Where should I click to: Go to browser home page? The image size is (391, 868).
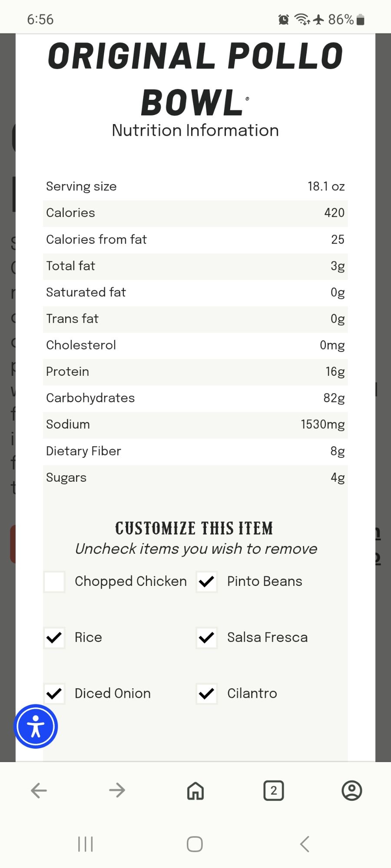tap(195, 791)
